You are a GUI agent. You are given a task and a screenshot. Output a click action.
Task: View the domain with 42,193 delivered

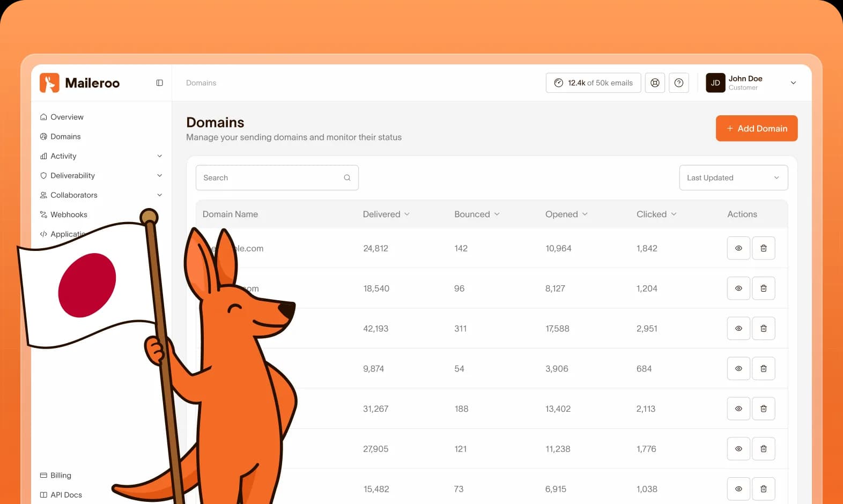point(738,329)
